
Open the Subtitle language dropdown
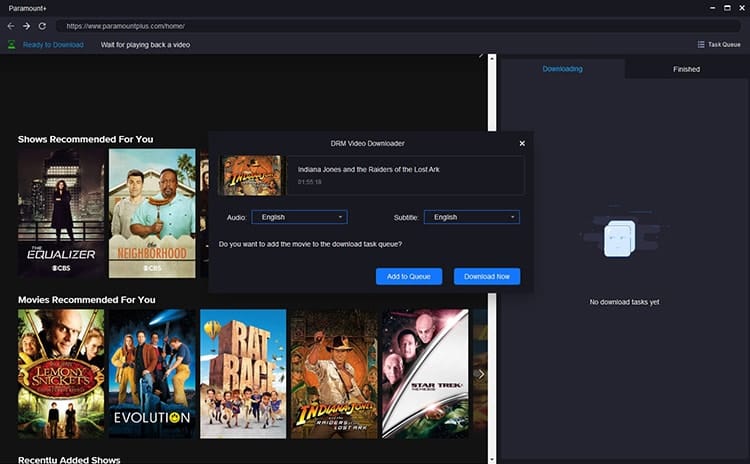tap(472, 217)
